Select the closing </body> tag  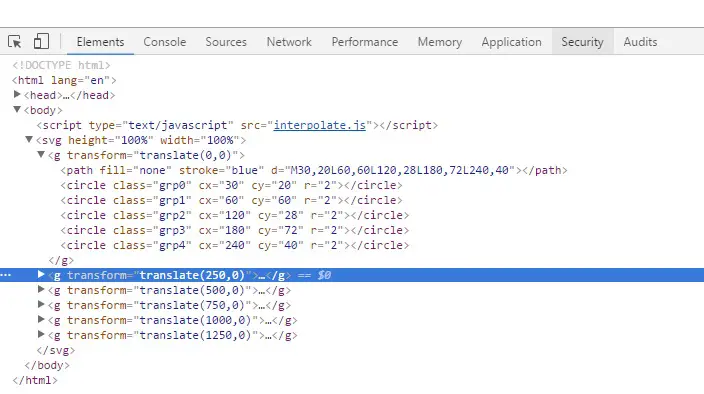click(x=47, y=365)
